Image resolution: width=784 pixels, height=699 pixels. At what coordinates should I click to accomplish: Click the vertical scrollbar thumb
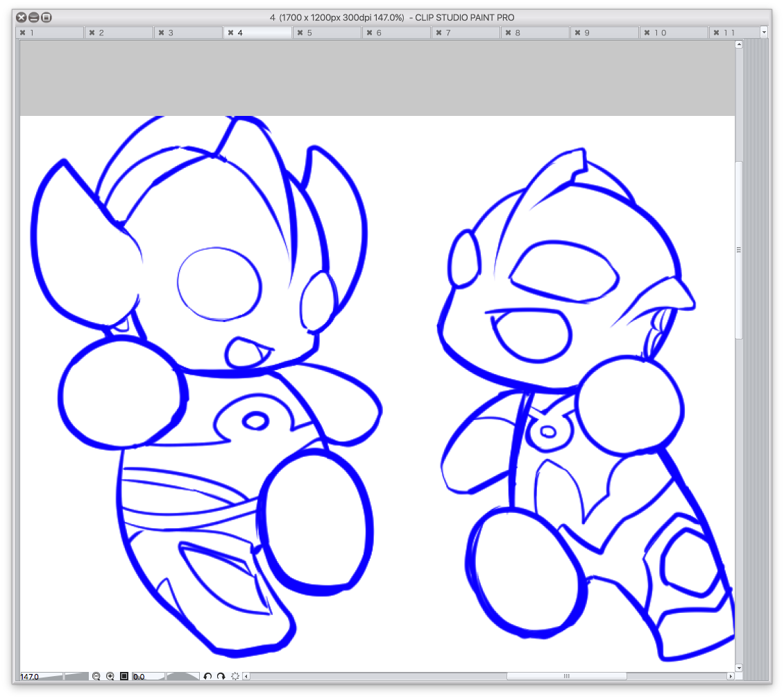coord(739,250)
